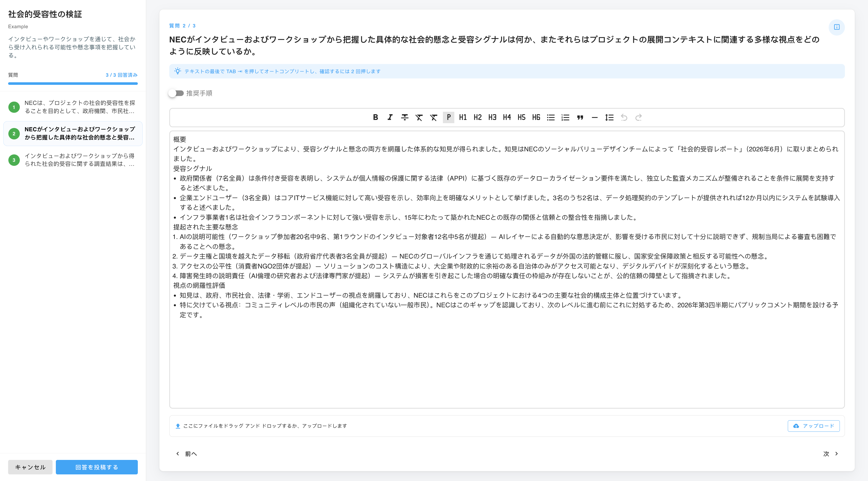Screen dimensions: 868x481
Task: Toggle the 推奨手順 switch
Action: pyautogui.click(x=176, y=93)
